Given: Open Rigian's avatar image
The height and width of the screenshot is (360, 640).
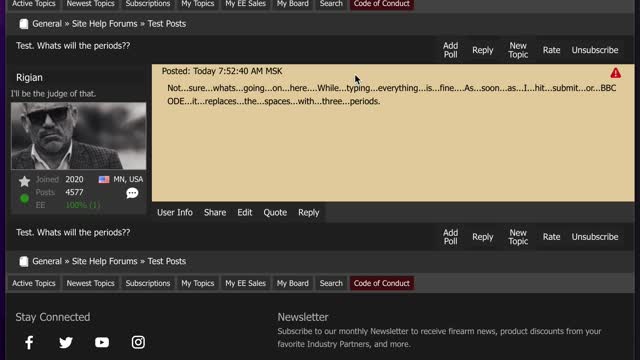Looking at the screenshot, I should coord(78,136).
